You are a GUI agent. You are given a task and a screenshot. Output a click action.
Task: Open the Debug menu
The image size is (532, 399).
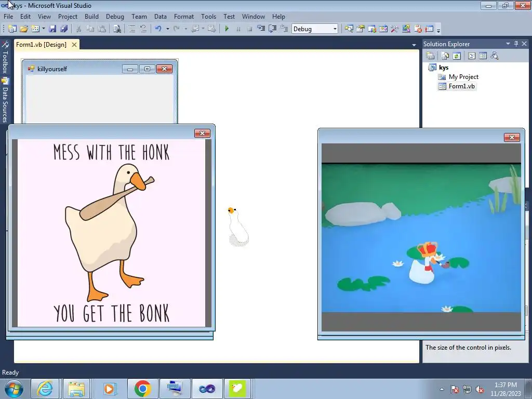(x=115, y=16)
